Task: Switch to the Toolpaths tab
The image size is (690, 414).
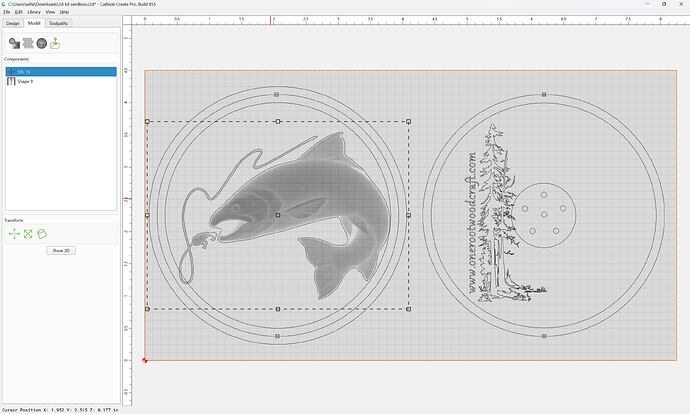Action: [58, 23]
